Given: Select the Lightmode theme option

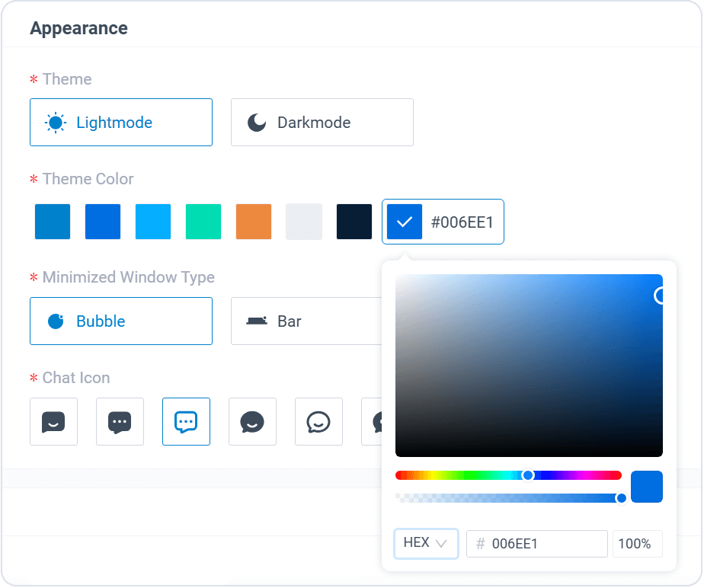Looking at the screenshot, I should pos(121,122).
